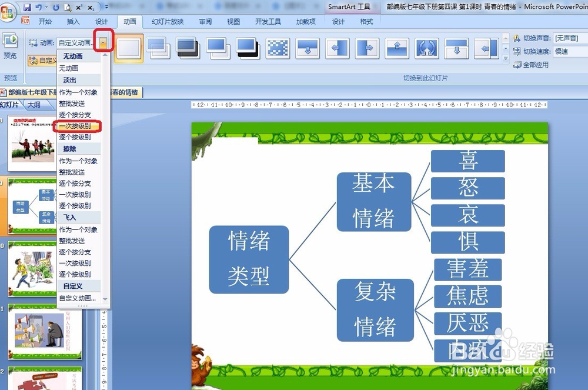Select the 情绪类型 SmartArt root box
Screen dimensions: 588x390
point(249,259)
